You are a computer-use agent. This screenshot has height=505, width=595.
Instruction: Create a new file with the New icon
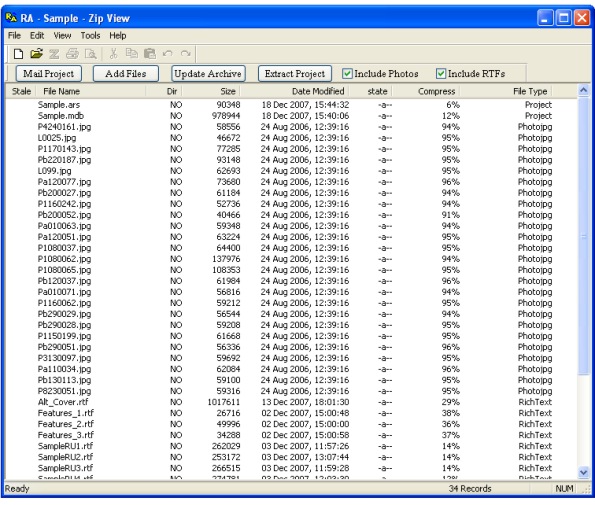click(x=18, y=54)
